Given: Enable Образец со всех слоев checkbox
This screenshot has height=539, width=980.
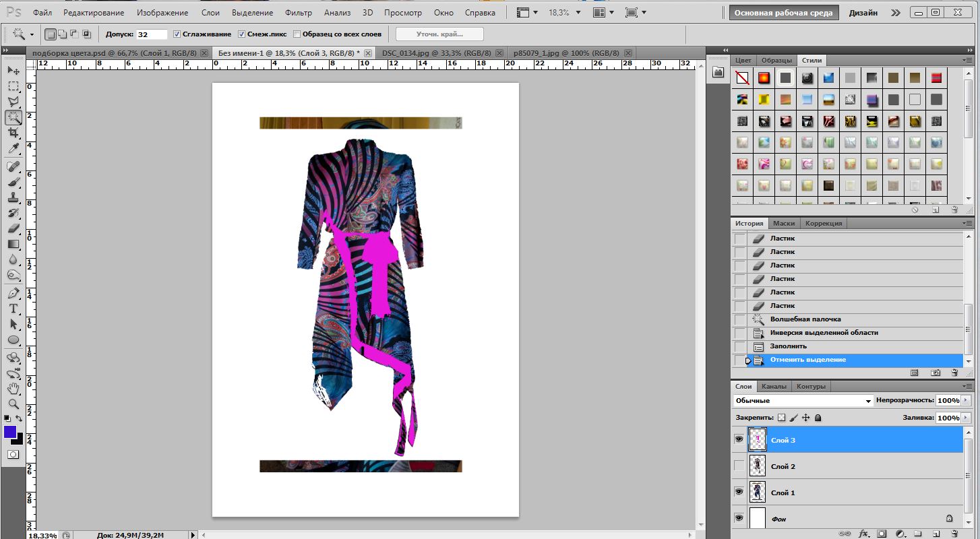Looking at the screenshot, I should coord(297,34).
